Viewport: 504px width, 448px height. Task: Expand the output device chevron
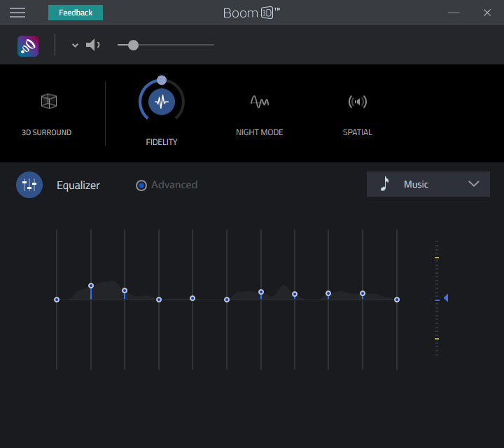(x=75, y=45)
